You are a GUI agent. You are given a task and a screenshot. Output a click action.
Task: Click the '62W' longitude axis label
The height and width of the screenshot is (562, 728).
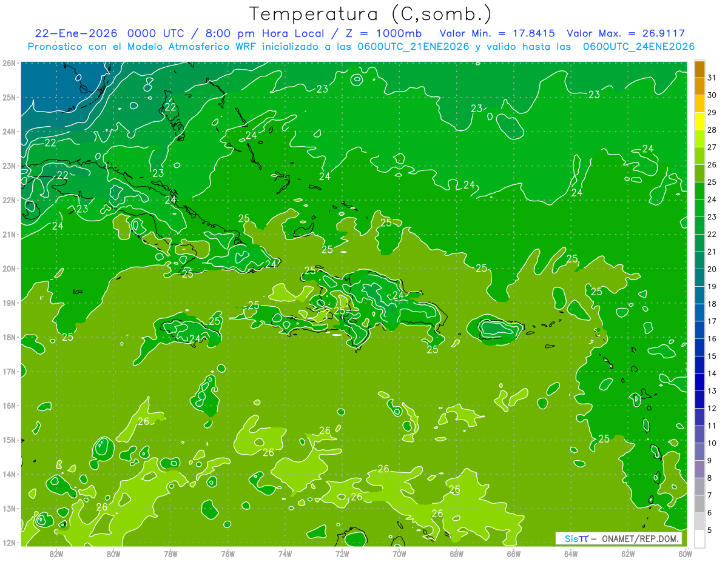(x=627, y=554)
